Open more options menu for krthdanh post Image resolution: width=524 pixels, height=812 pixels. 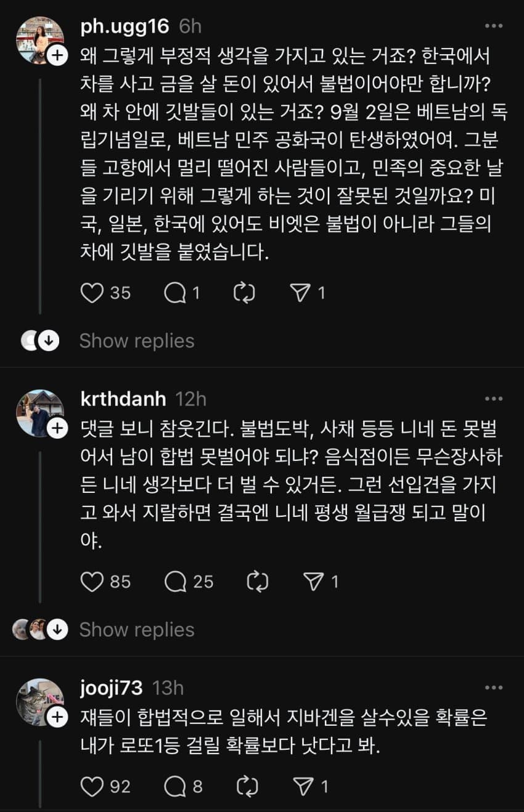tap(494, 399)
